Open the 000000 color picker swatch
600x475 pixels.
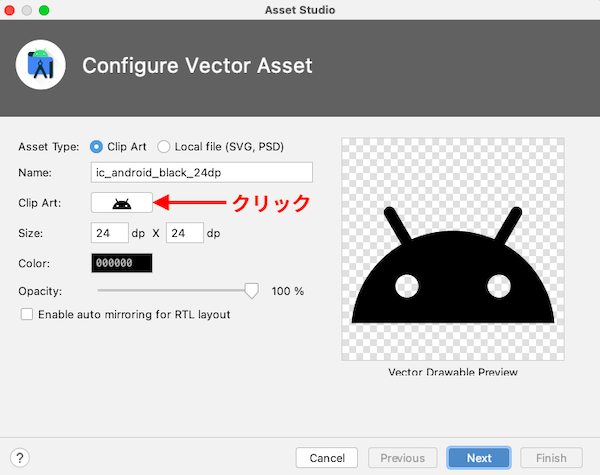click(122, 263)
